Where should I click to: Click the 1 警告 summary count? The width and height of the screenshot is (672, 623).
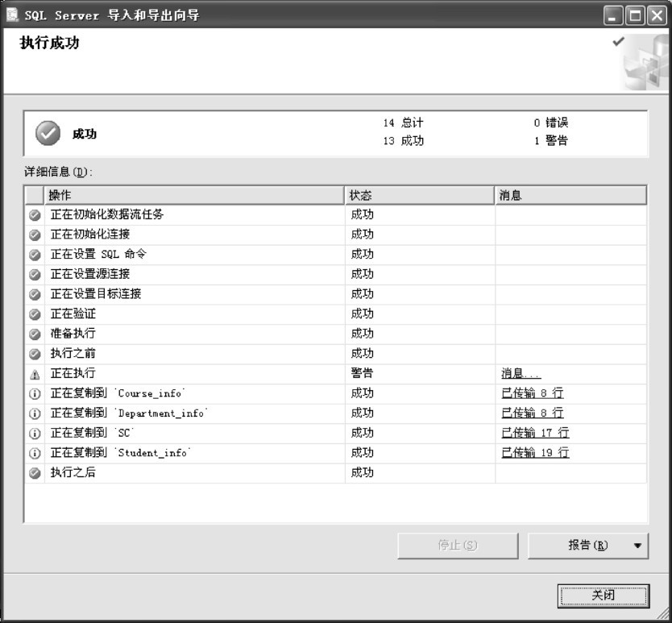[x=551, y=140]
